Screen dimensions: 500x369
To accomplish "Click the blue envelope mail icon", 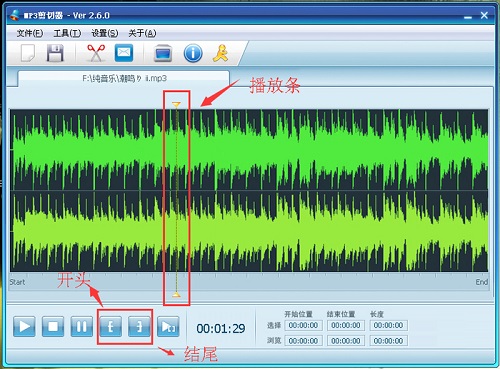I will pyautogui.click(x=124, y=53).
